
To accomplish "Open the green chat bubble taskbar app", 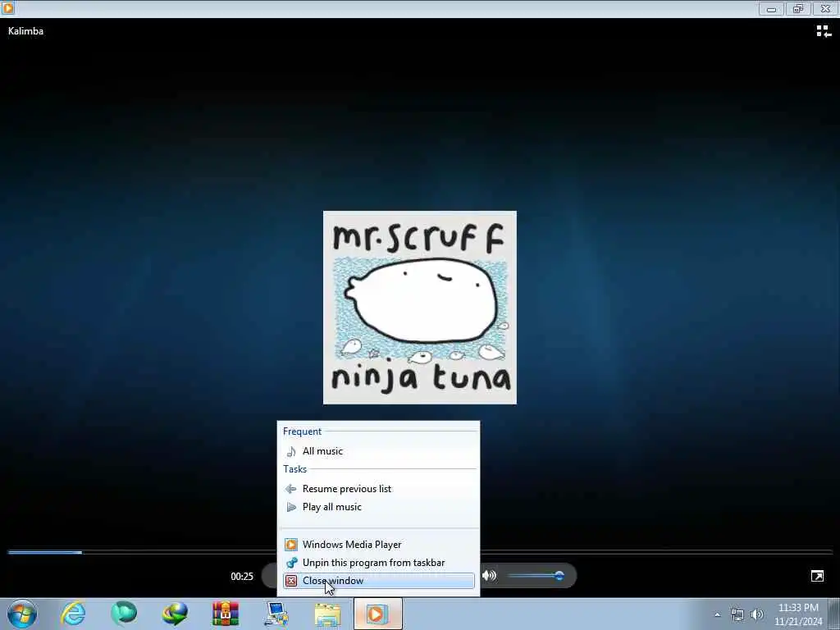I will 124,614.
